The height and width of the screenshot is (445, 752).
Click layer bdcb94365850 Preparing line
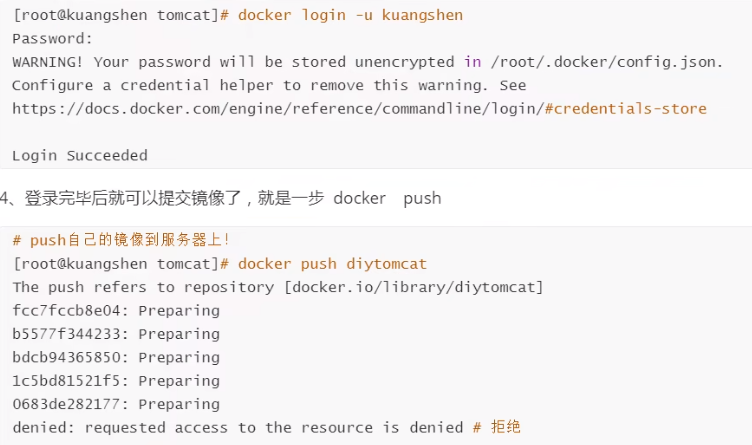(116, 357)
